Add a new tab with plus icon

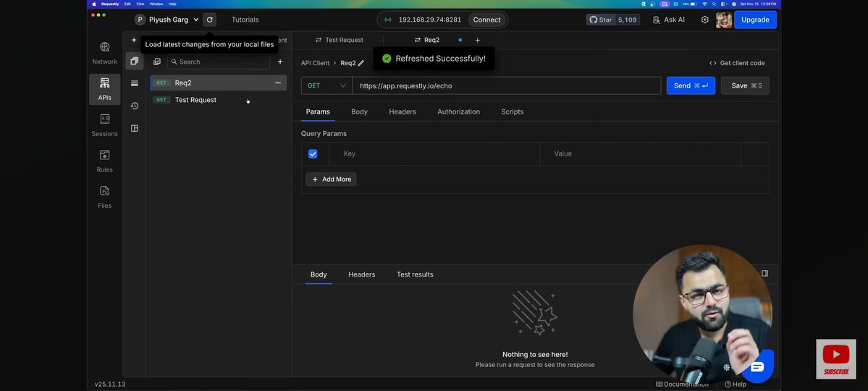coord(477,40)
